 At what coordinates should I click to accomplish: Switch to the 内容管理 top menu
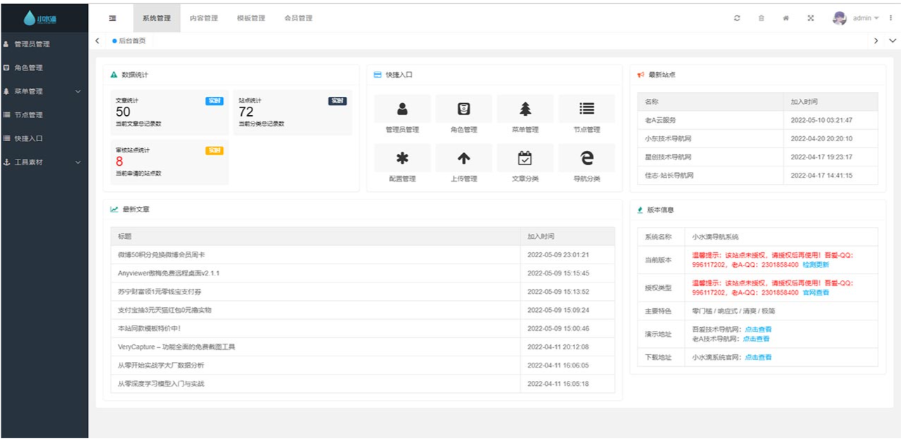(204, 18)
